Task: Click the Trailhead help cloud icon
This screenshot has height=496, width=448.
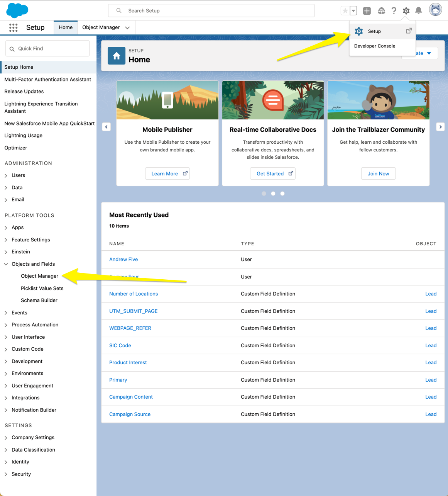Action: [381, 10]
